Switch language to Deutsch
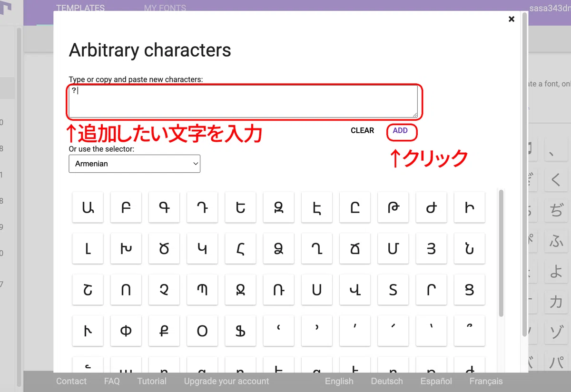This screenshot has height=392, width=571. coord(387,381)
